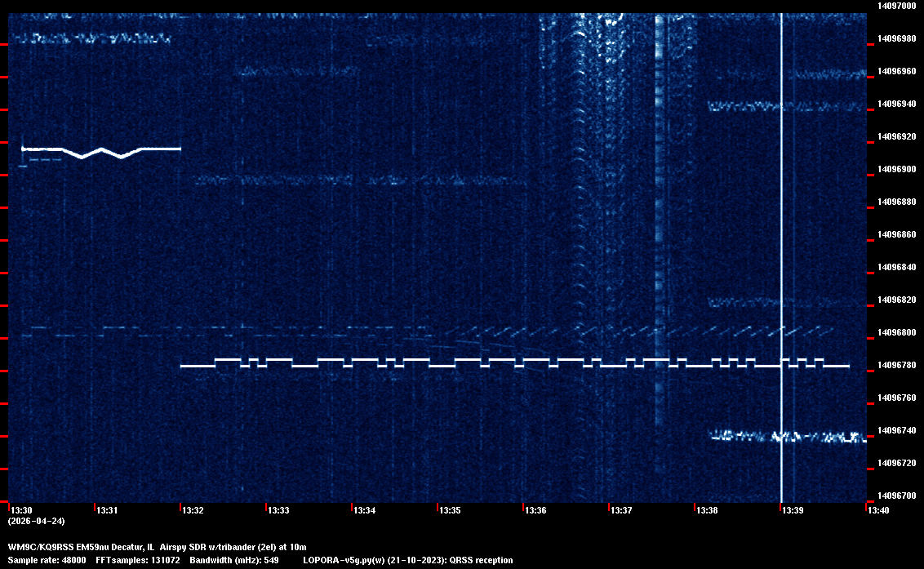Click the 13:35 time axis label

pos(450,510)
